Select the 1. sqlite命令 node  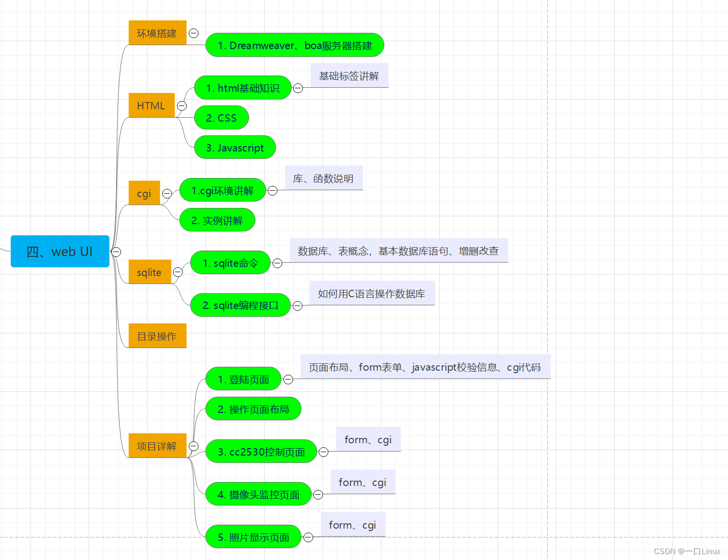230,263
